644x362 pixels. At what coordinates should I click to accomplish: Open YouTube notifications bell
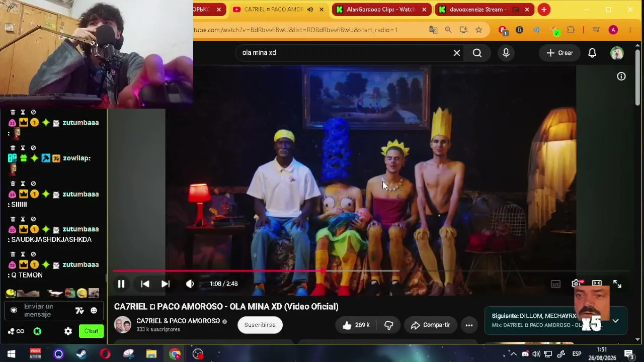[x=592, y=53]
